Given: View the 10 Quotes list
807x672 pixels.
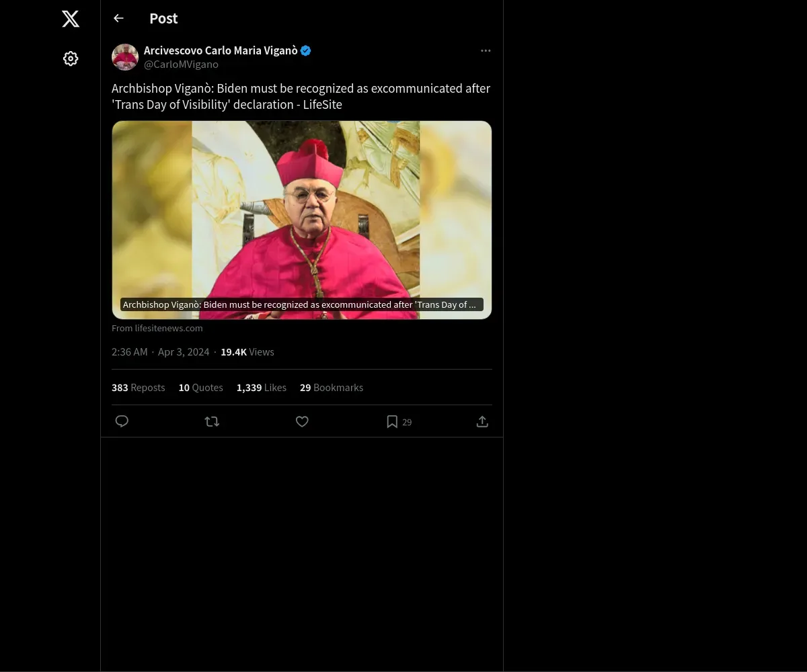Looking at the screenshot, I should 201,388.
